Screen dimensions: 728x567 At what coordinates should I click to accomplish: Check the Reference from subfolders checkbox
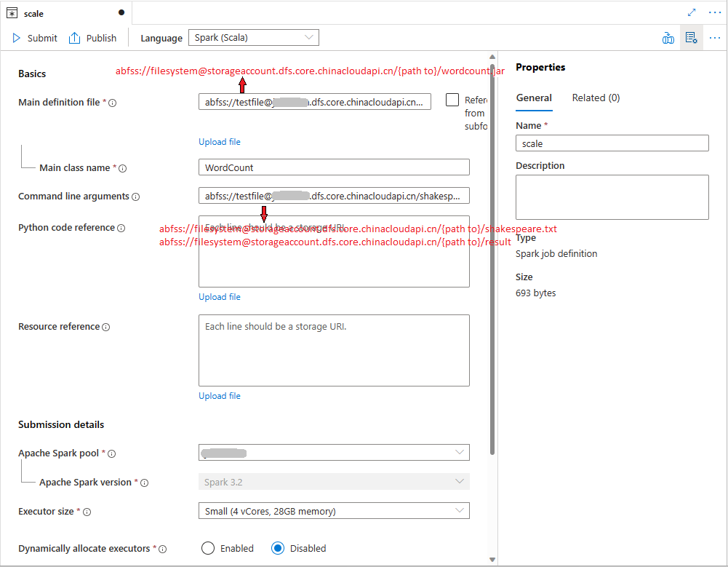[x=452, y=100]
